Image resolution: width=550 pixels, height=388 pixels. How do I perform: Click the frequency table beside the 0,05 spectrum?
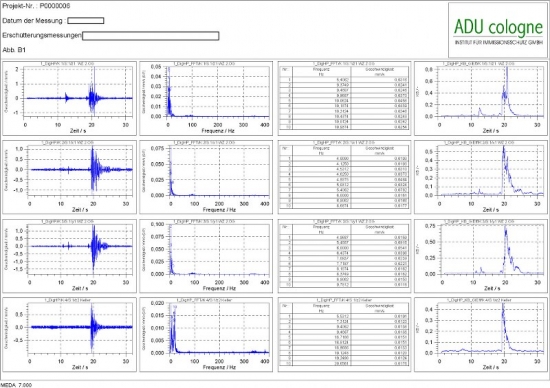[344, 99]
